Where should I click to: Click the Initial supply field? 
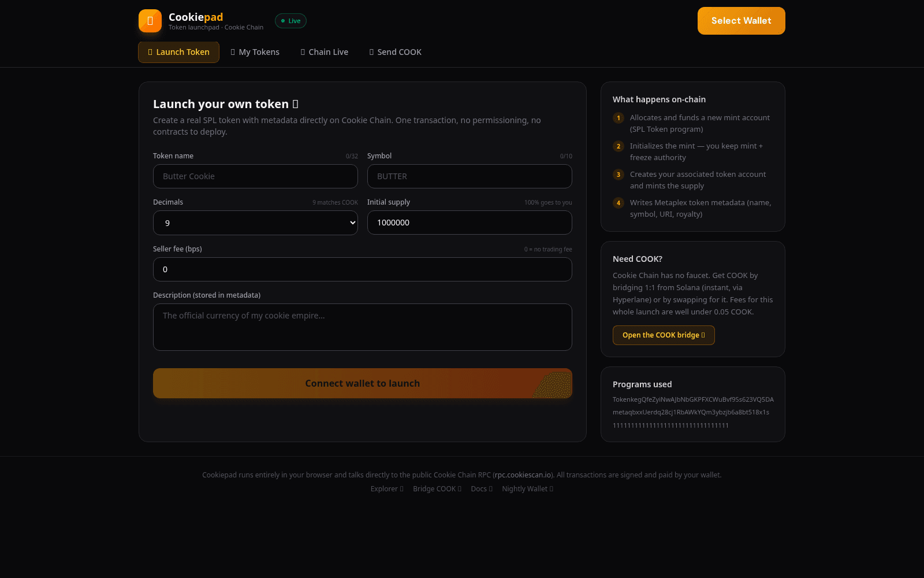pyautogui.click(x=470, y=223)
